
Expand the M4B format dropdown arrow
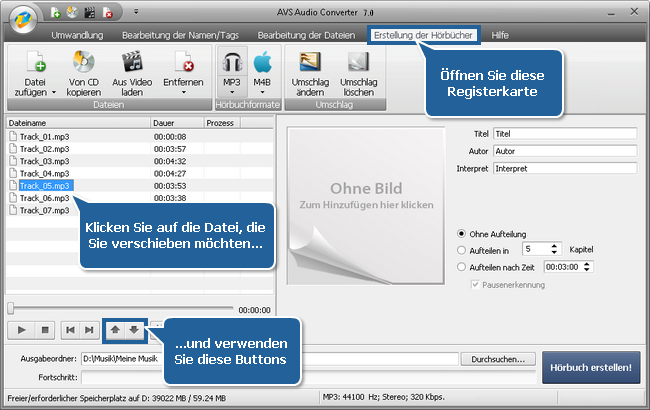(263, 91)
